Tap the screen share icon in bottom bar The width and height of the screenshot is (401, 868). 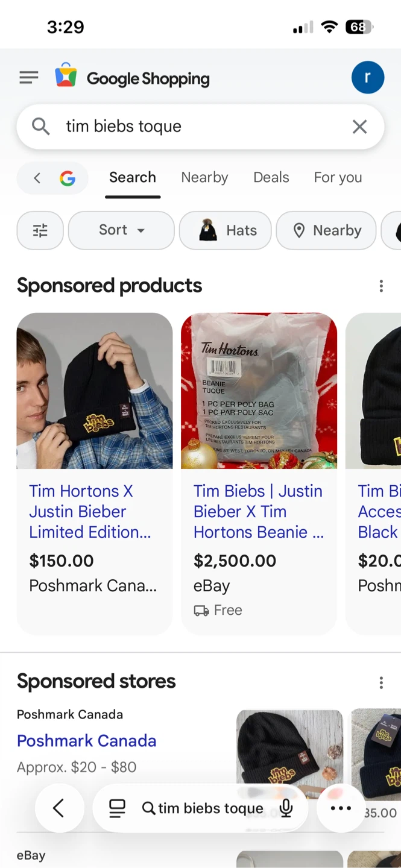(116, 808)
